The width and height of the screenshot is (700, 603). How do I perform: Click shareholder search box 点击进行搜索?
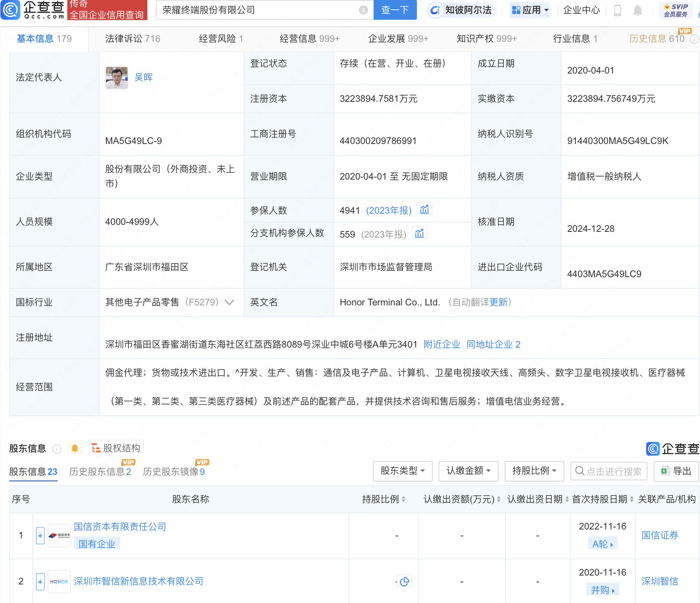tap(609, 471)
